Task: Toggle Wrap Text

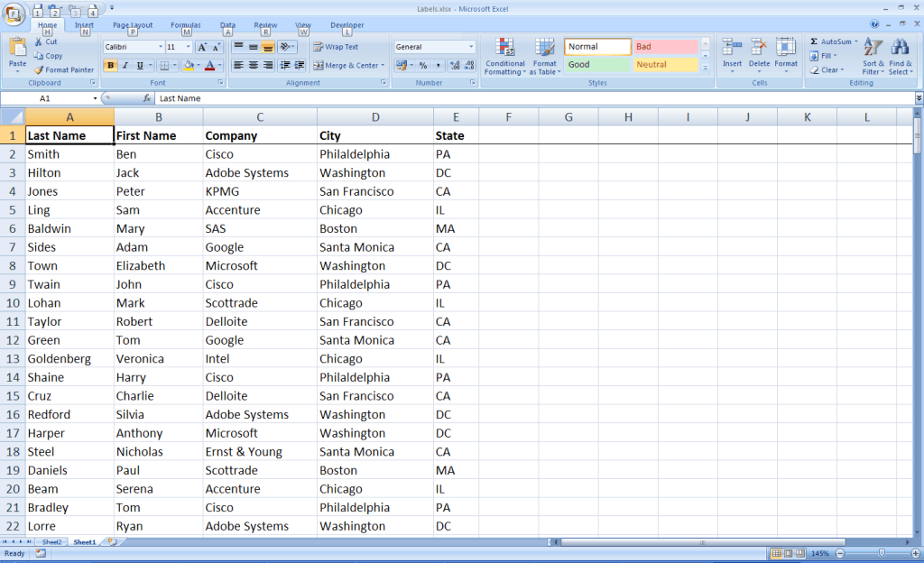Action: point(336,47)
